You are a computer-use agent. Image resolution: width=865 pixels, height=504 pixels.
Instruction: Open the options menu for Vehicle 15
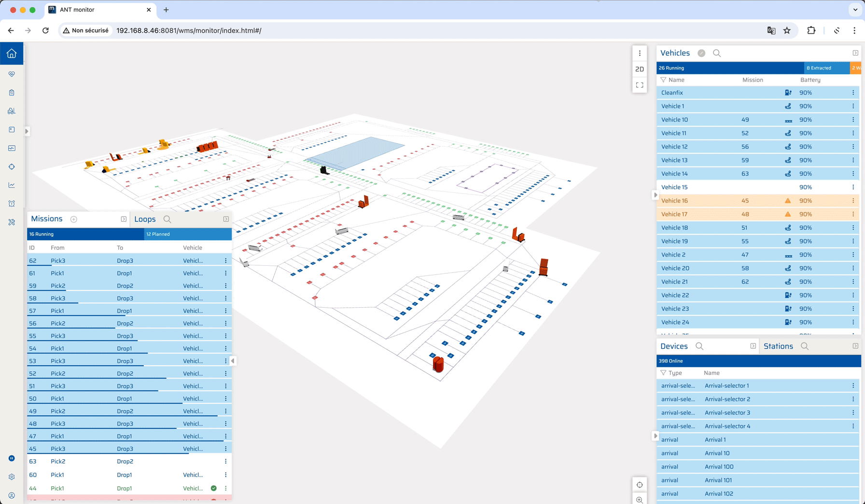pos(853,187)
